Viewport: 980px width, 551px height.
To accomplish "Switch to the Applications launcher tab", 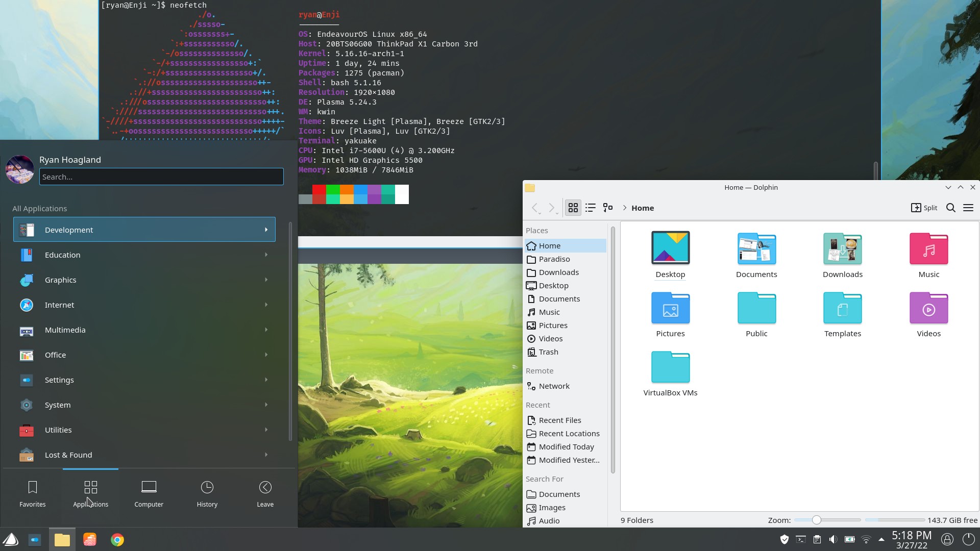I will (x=91, y=494).
